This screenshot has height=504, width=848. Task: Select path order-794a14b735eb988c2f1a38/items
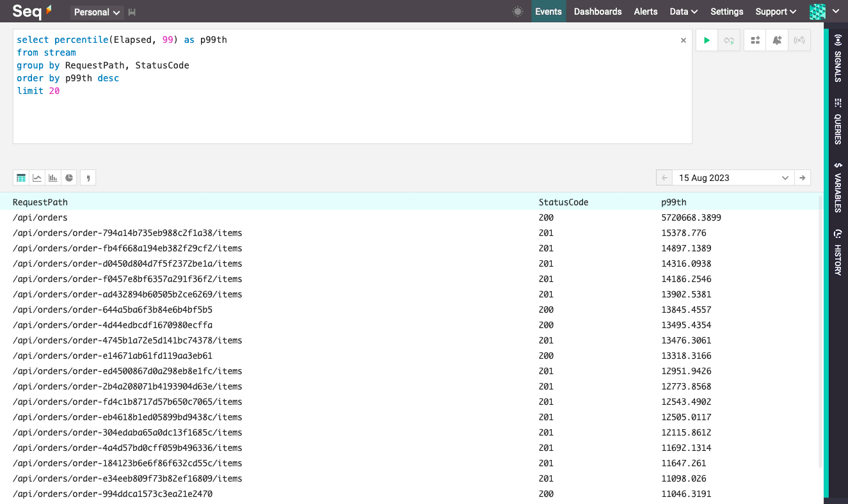pos(127,233)
